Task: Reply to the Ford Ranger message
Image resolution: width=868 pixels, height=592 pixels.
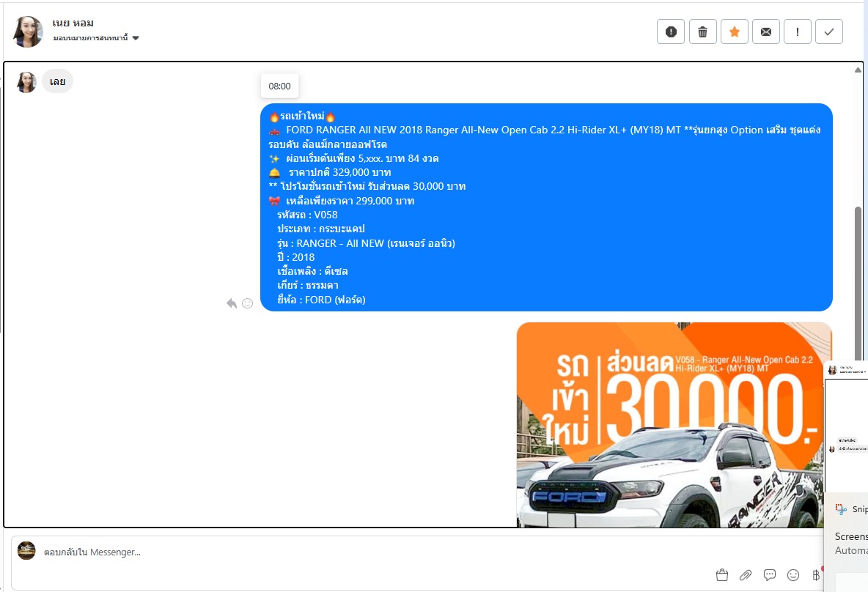Action: point(232,303)
